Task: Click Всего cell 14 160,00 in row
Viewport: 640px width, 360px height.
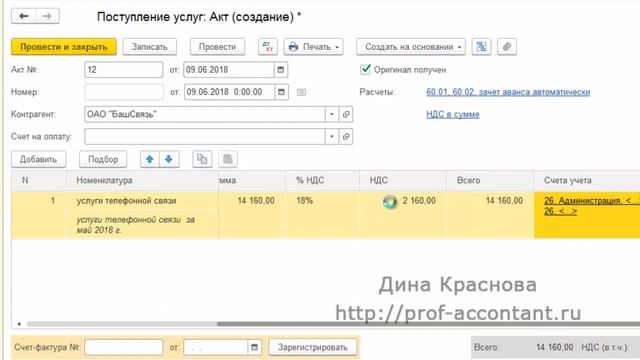Action: [x=489, y=215]
